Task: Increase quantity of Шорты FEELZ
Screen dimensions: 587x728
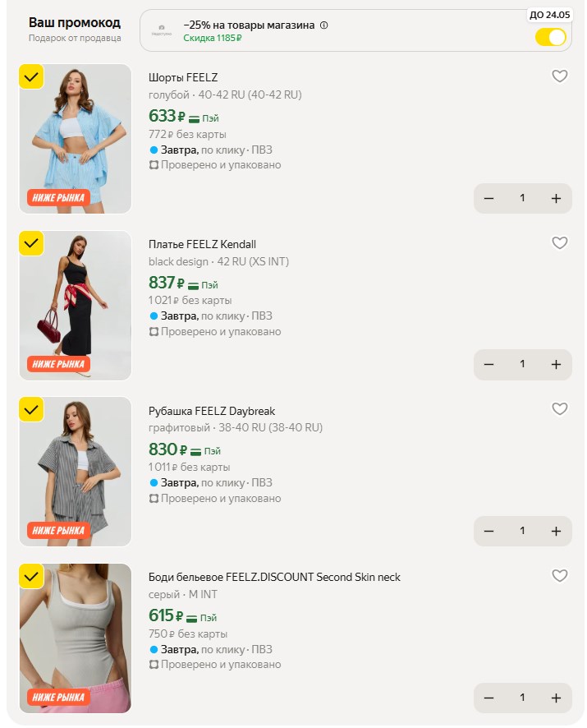Action: point(556,198)
